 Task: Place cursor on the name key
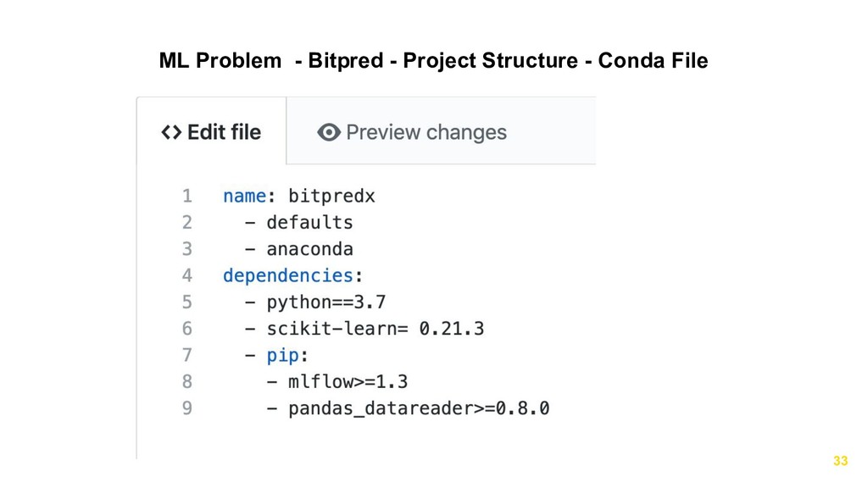coord(245,196)
